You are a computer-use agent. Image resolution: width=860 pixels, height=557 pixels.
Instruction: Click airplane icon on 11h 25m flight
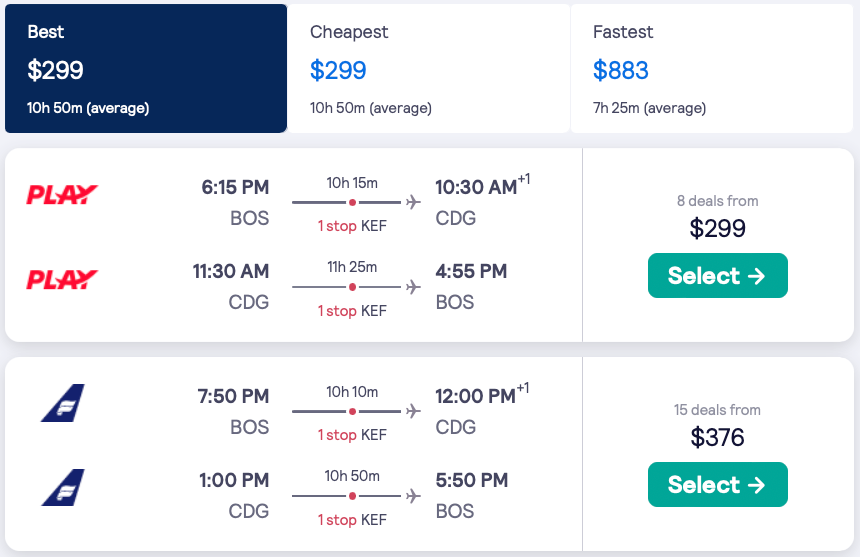pyautogui.click(x=413, y=287)
